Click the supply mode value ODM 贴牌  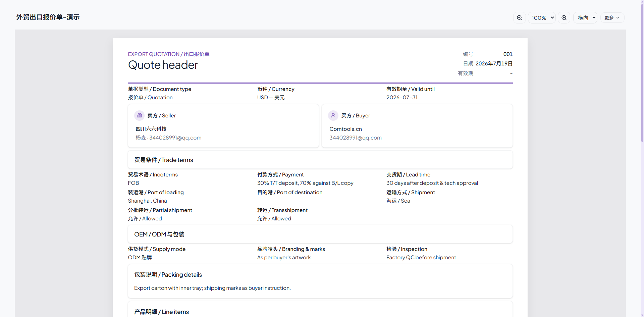[x=140, y=257]
